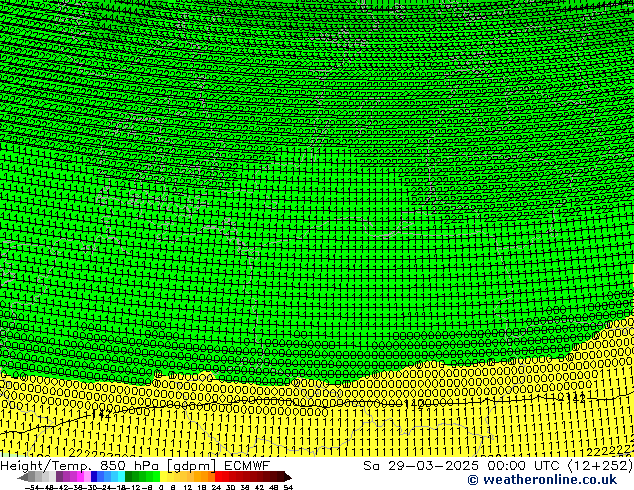Select the dark blue legend swatch at -30
This screenshot has width=634, height=490.
(94, 477)
